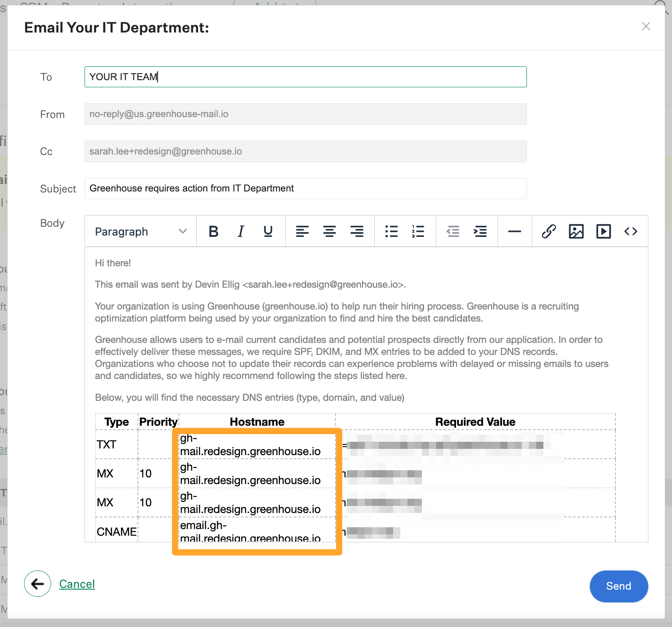Send the email to IT
Screen dimensions: 672x627
point(618,586)
